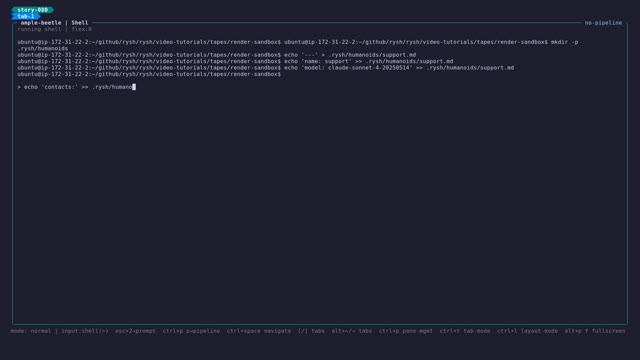The height and width of the screenshot is (360, 640).
Task: Switch to the tab-1 tab
Action: (x=25, y=16)
